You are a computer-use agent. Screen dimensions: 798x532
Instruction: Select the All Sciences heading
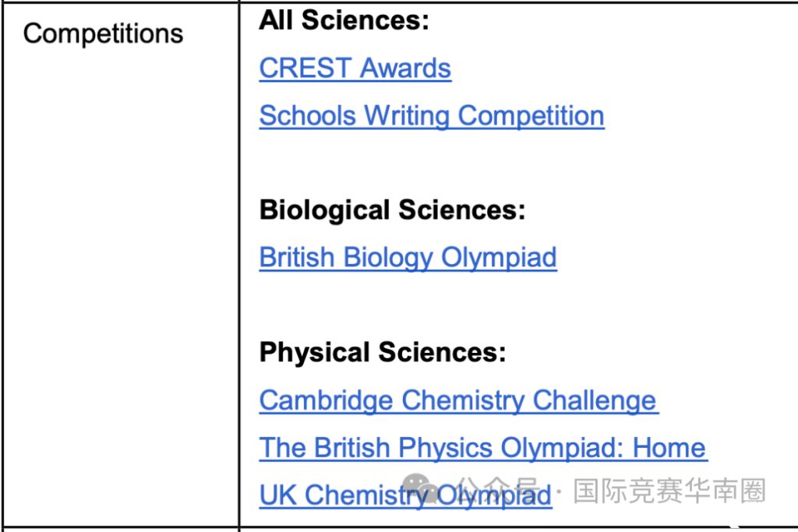pos(344,21)
